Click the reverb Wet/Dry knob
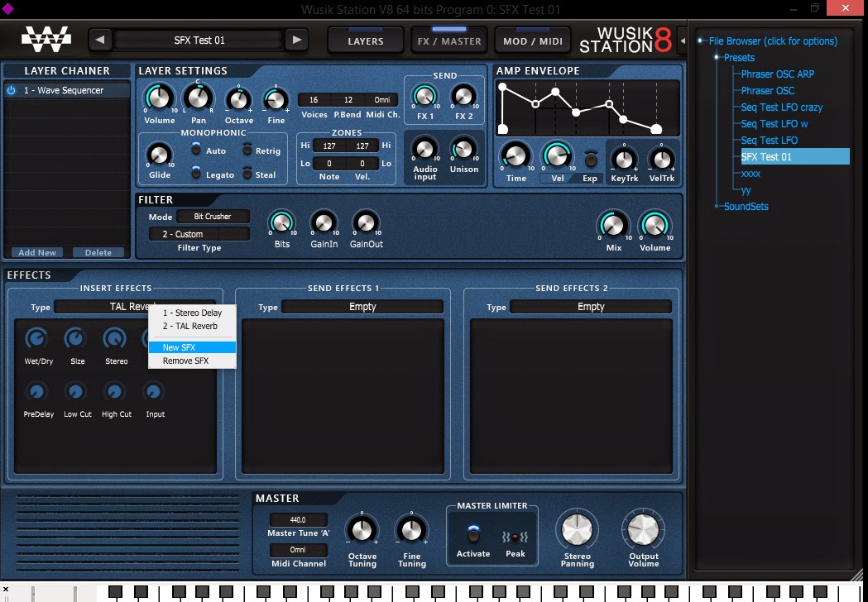 37,338
